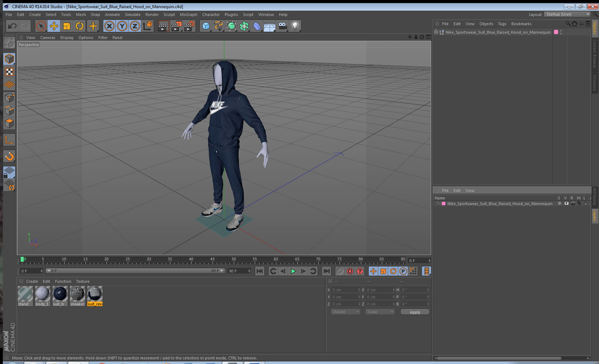Enable the Texture mode checkerboard icon
Viewport: 599px width, 364px height.
click(x=10, y=72)
